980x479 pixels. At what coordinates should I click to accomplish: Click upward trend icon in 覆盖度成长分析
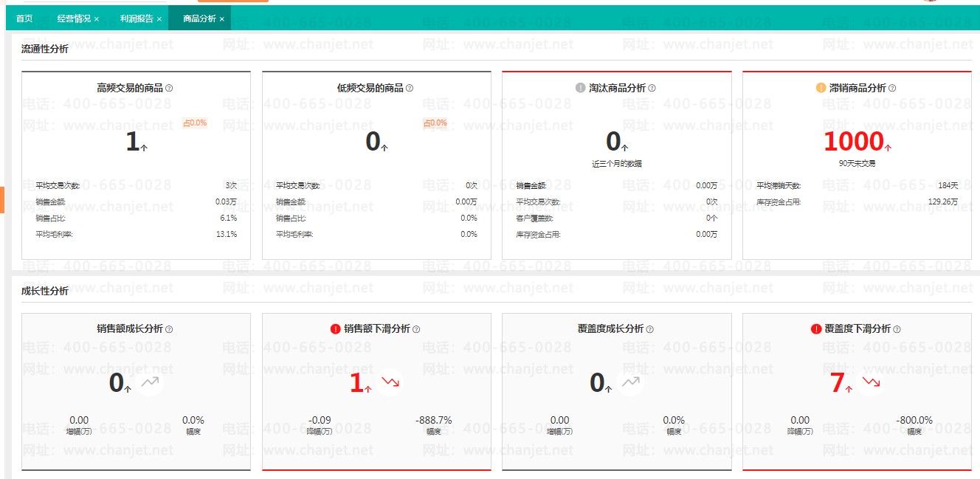(630, 382)
